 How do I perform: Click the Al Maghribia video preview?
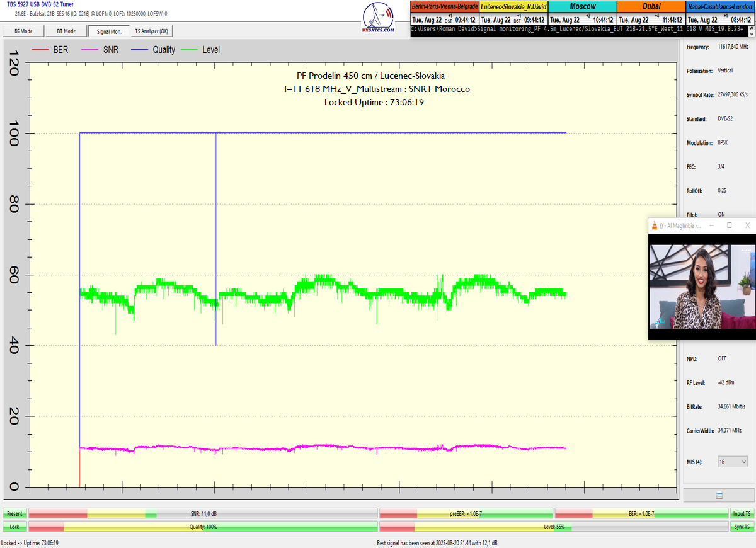pos(702,287)
